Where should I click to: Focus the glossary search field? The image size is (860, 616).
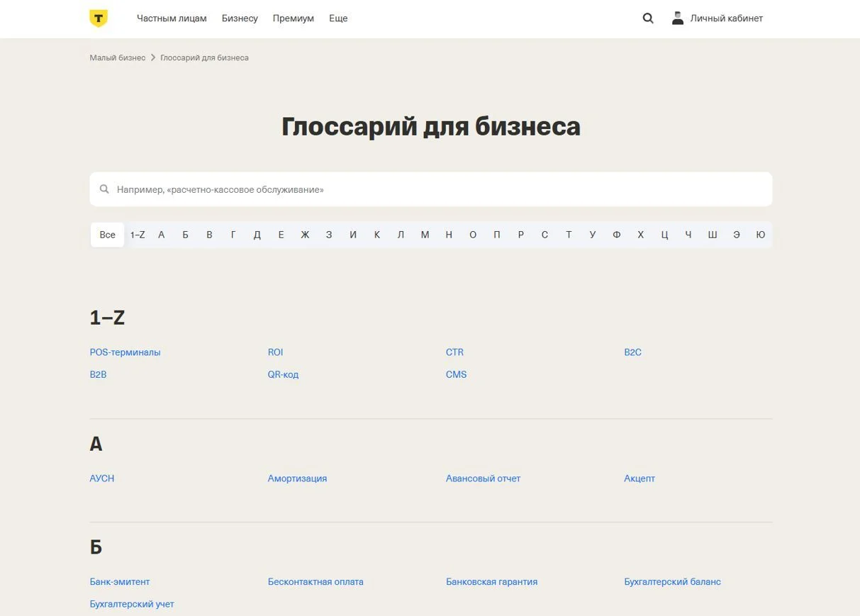click(x=431, y=189)
